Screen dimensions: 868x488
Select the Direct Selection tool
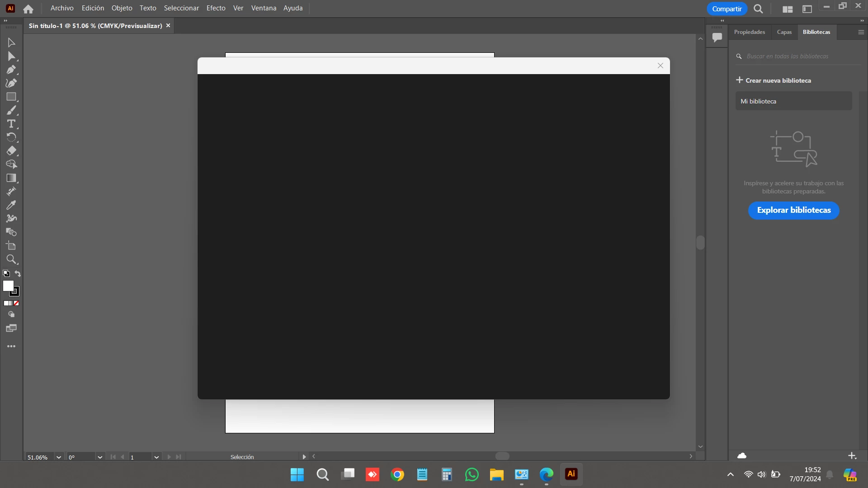[x=11, y=56]
